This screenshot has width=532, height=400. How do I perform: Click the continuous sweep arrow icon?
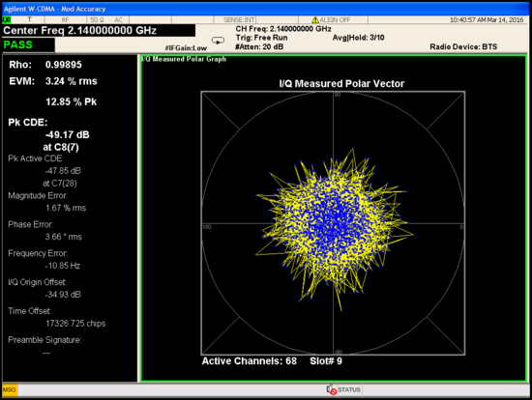coord(218,41)
